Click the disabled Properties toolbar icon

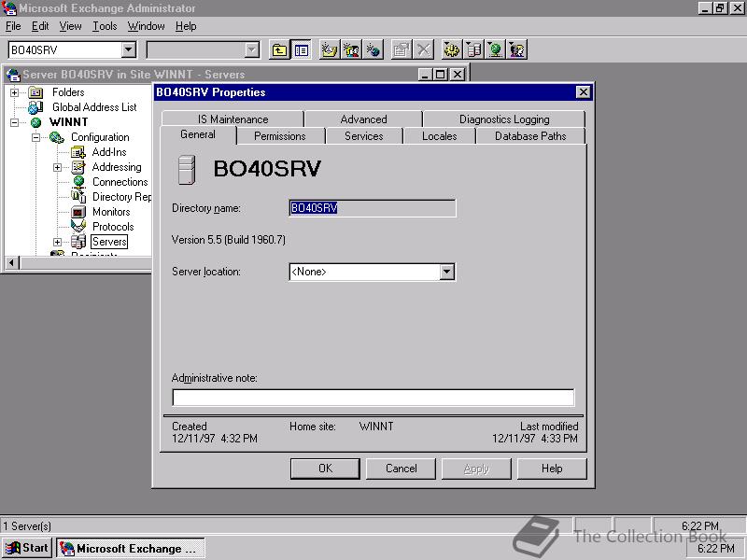(x=402, y=50)
